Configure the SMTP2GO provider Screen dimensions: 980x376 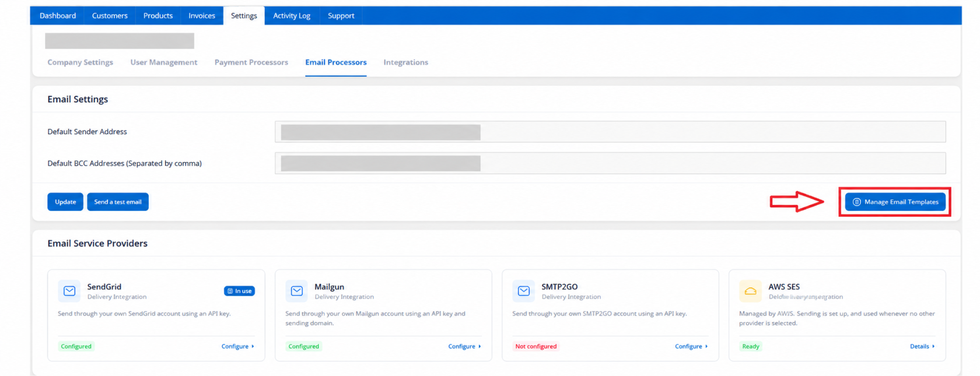tap(692, 346)
